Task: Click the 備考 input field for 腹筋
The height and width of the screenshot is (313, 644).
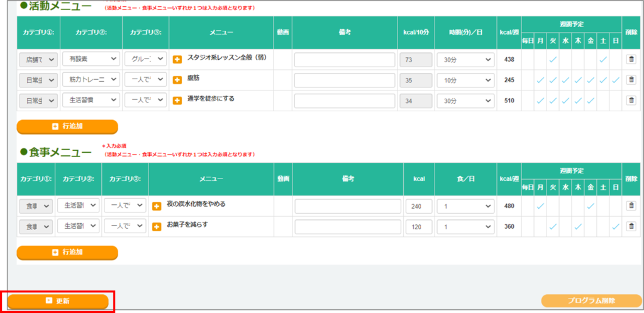Action: [x=345, y=80]
